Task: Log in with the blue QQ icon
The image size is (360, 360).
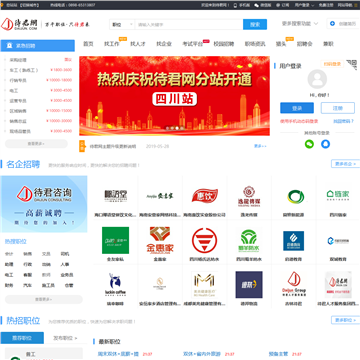Action: 326,144
